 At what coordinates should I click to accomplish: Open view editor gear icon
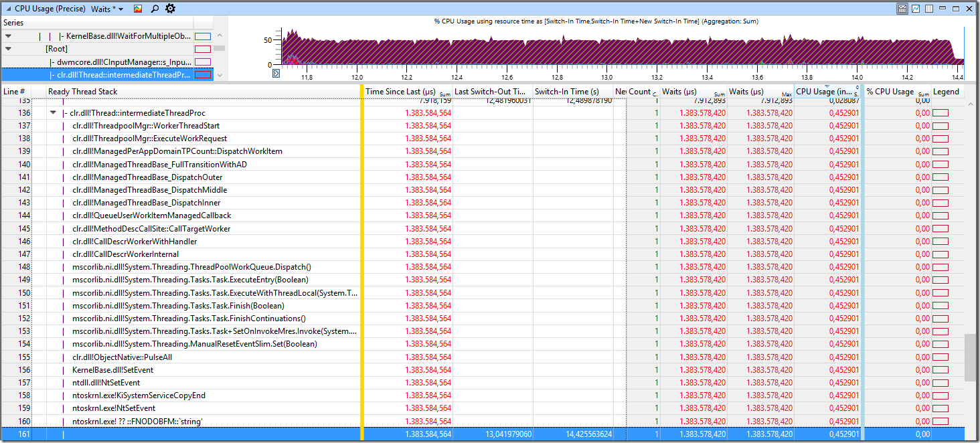click(x=170, y=9)
